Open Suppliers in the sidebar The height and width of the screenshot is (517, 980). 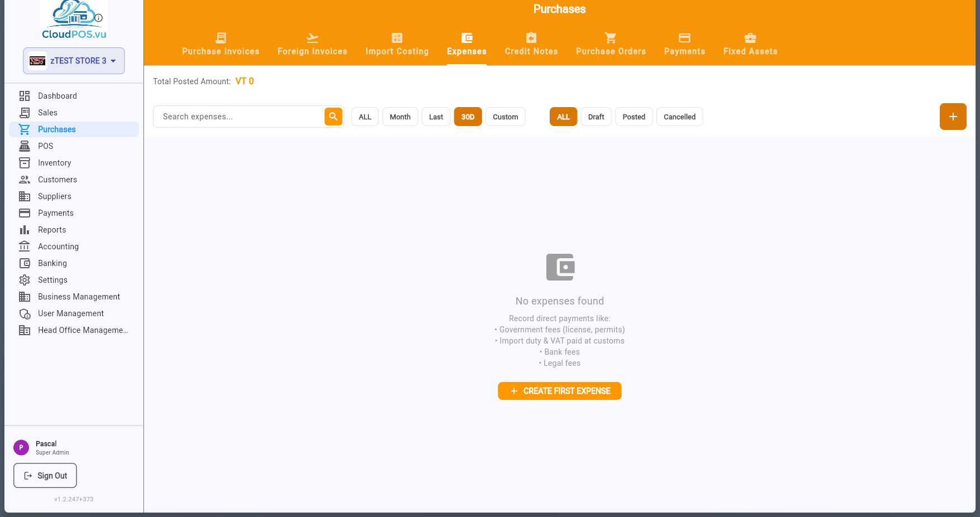click(74, 196)
